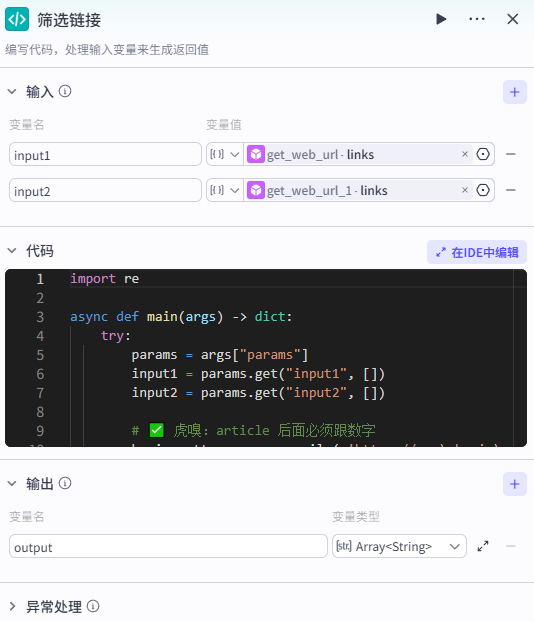Edit the input1 variable name field

(x=105, y=154)
